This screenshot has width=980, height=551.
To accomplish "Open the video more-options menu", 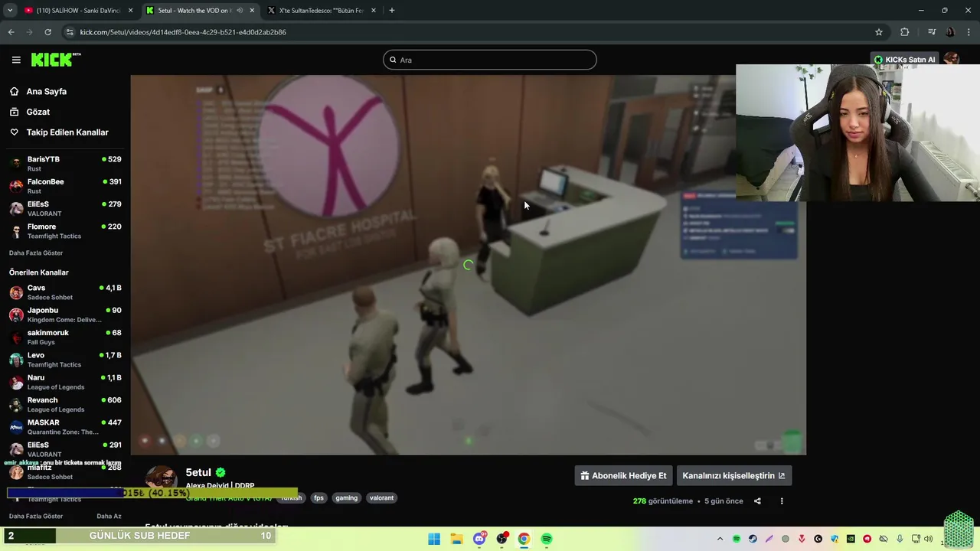I will (782, 501).
